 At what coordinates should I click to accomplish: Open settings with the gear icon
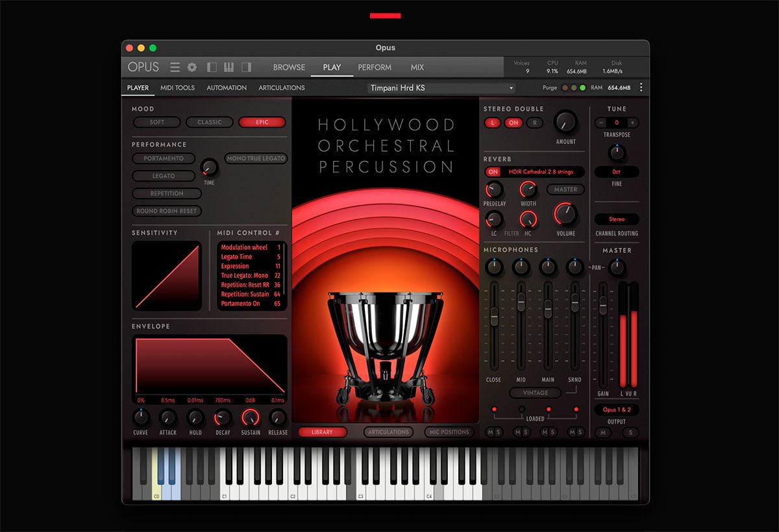(192, 67)
